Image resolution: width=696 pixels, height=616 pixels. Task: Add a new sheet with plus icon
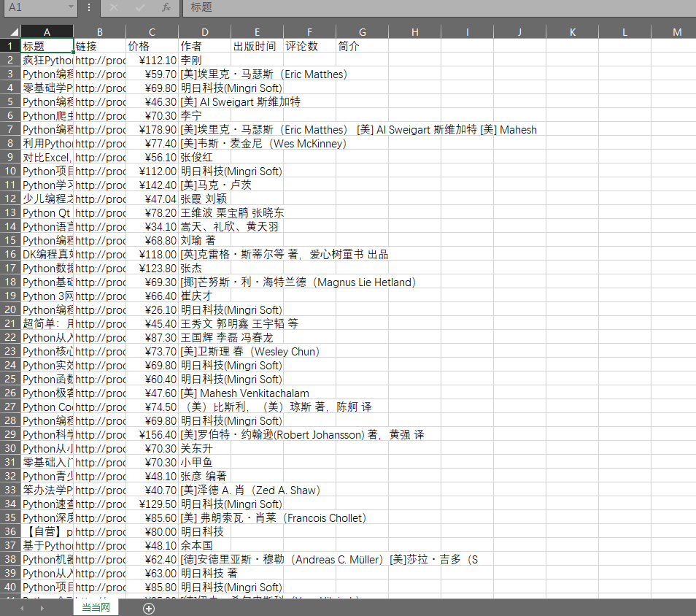coord(149,609)
